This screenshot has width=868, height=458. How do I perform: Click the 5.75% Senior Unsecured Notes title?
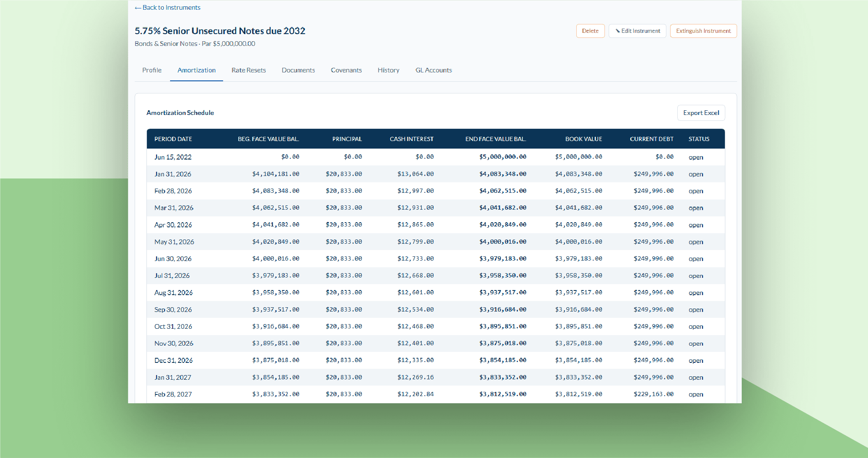coord(220,31)
